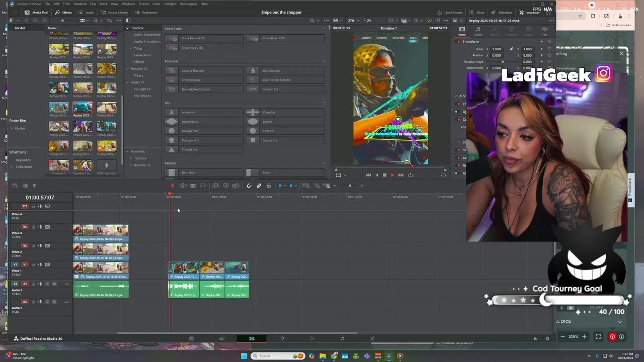Mute the A1 audio track
Screen dimensions: 644x362
click(x=54, y=284)
